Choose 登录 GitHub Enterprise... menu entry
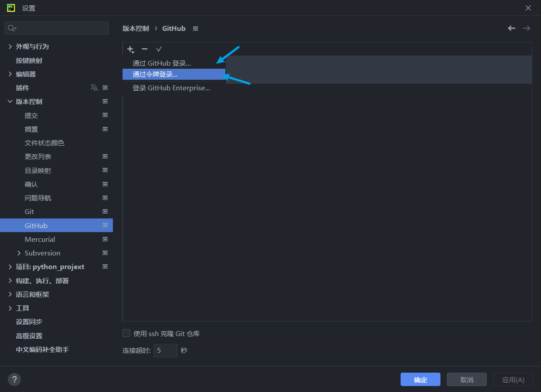The height and width of the screenshot is (392, 541). pos(174,88)
